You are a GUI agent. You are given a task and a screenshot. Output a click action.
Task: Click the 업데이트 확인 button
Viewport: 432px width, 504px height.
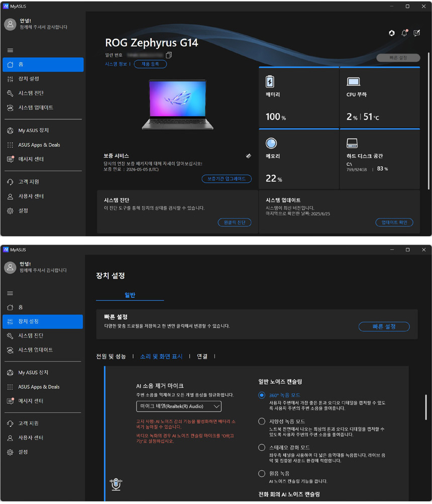click(394, 222)
